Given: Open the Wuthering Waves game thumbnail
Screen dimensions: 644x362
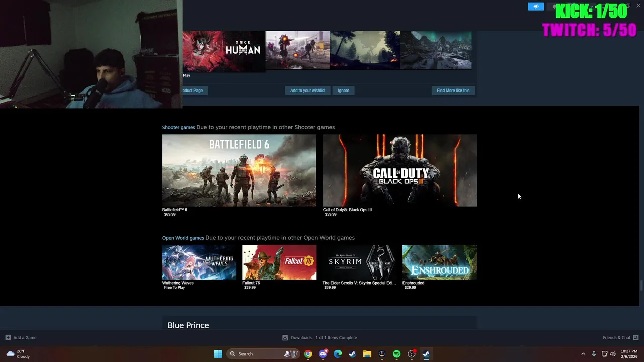Looking at the screenshot, I should click(199, 262).
